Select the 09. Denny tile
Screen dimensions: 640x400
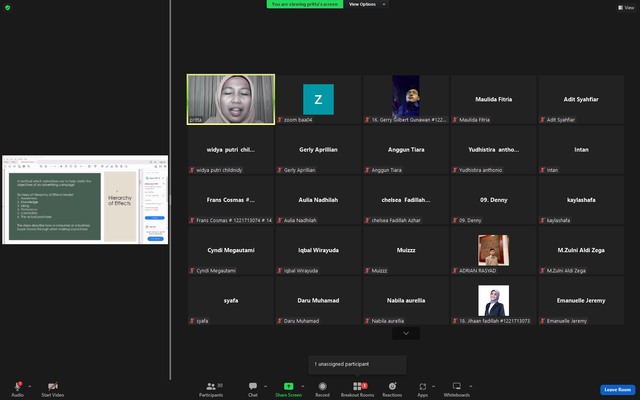point(493,200)
